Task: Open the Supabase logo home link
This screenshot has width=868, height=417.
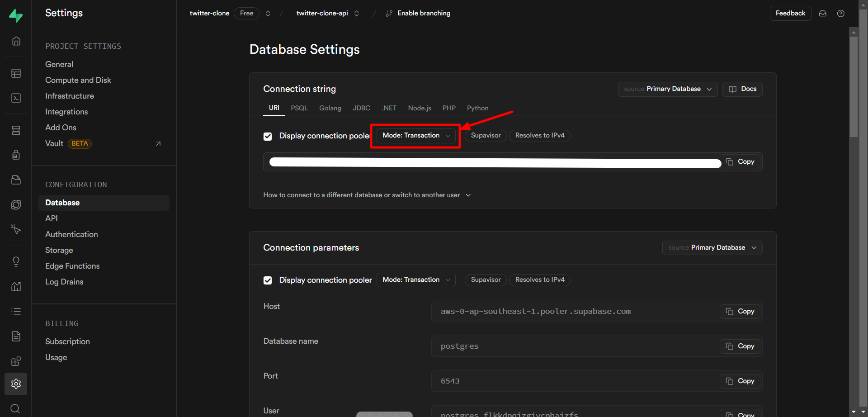Action: (16, 16)
